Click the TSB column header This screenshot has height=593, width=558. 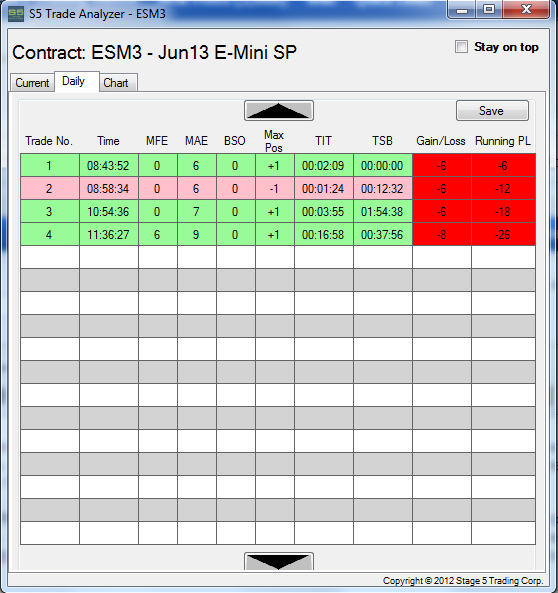tap(382, 141)
